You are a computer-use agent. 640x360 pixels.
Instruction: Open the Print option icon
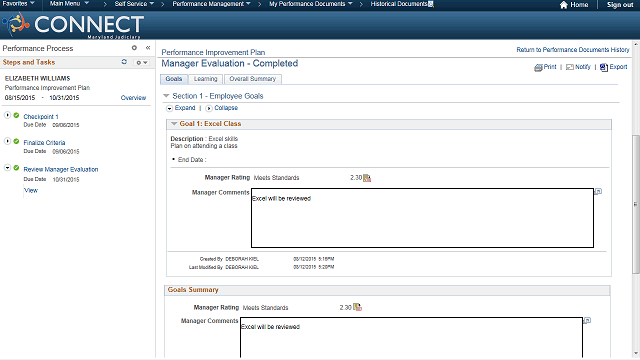538,67
